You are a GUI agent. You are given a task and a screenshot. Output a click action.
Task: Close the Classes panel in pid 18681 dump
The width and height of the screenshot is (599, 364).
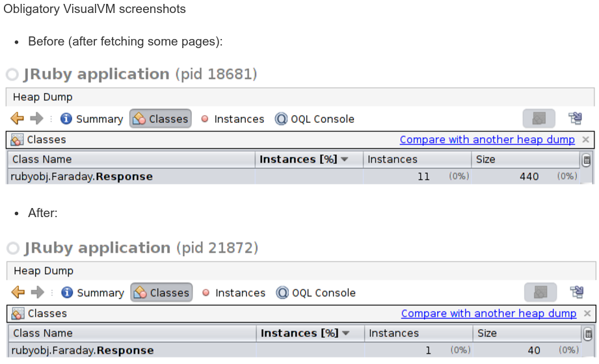point(585,140)
